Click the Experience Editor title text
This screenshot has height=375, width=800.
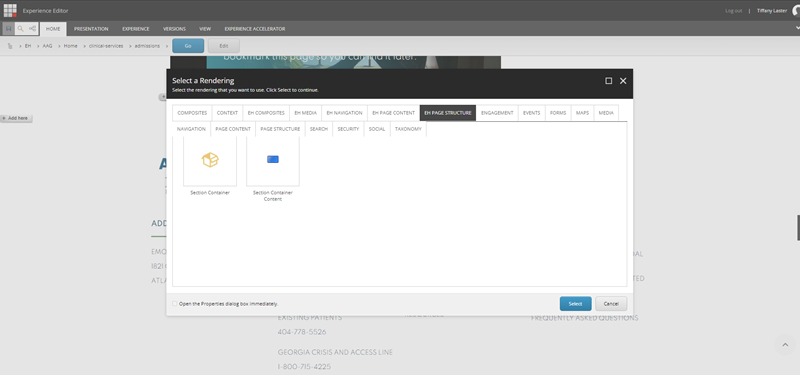click(45, 11)
